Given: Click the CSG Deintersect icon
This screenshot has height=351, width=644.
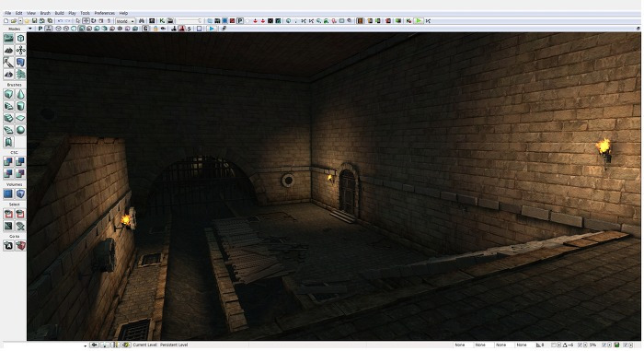Looking at the screenshot, I should pos(20,173).
